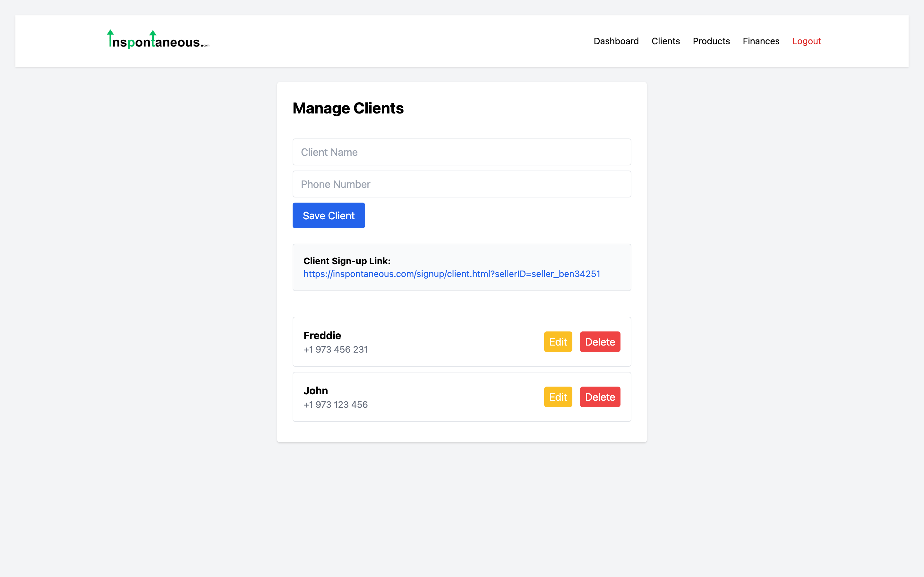Click the red Logout link

(x=806, y=41)
